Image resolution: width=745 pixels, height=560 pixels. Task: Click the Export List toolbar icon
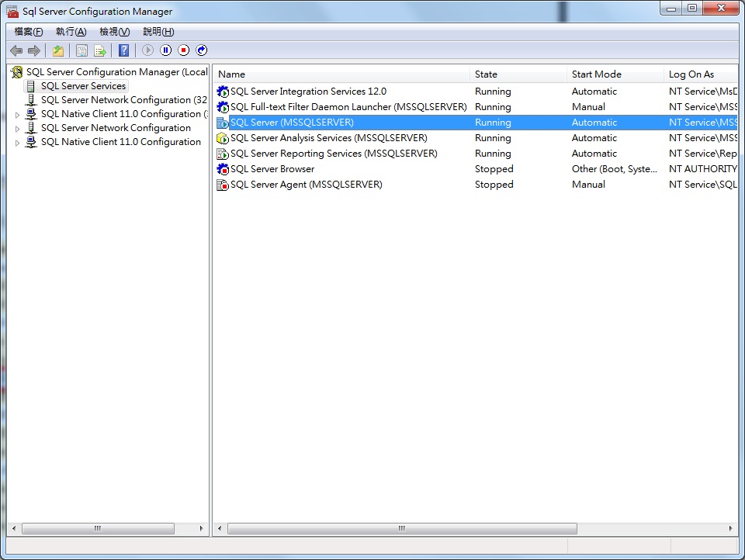coord(100,50)
